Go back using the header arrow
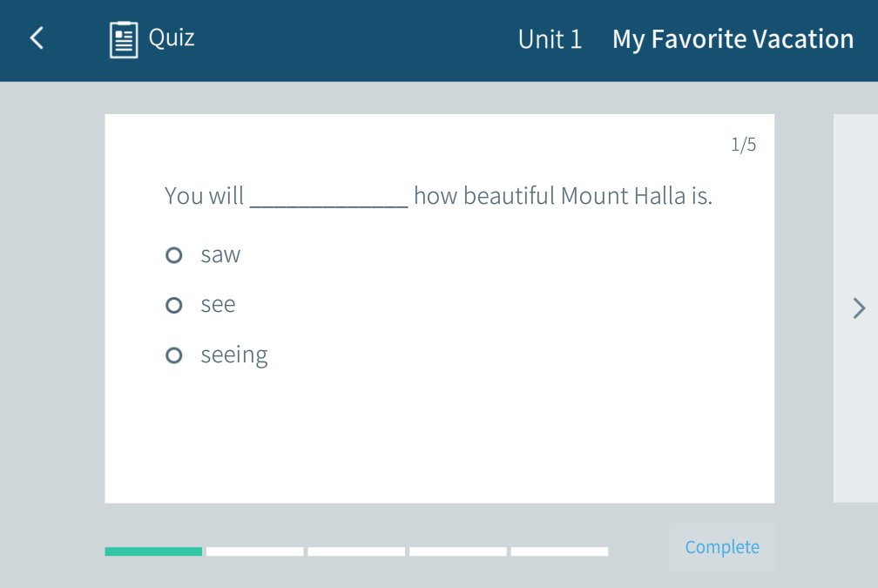The height and width of the screenshot is (588, 878). (x=37, y=38)
